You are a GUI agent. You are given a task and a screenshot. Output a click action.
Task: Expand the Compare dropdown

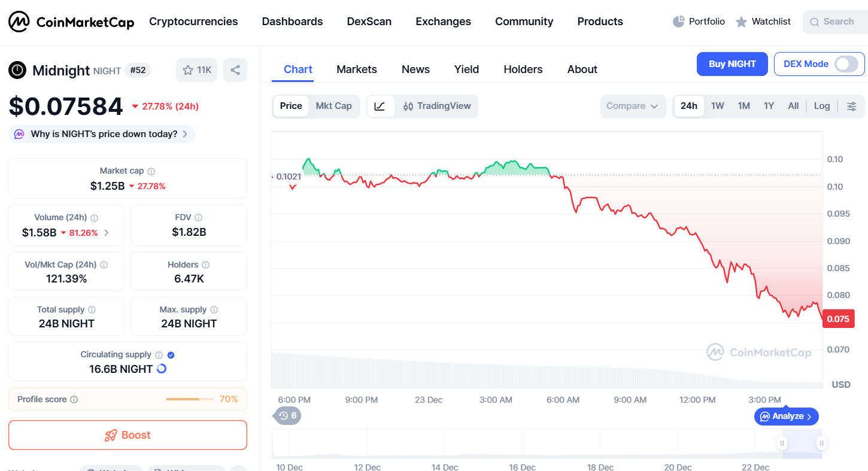pos(632,106)
